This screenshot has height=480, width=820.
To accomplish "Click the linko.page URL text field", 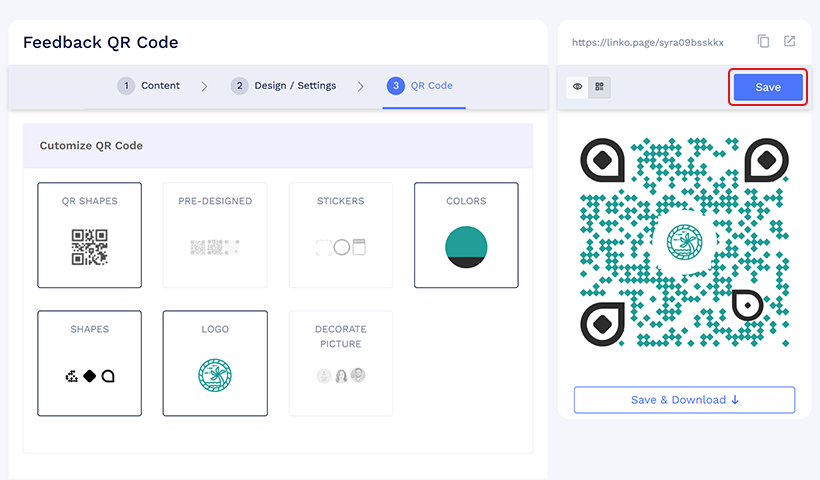I will click(647, 43).
